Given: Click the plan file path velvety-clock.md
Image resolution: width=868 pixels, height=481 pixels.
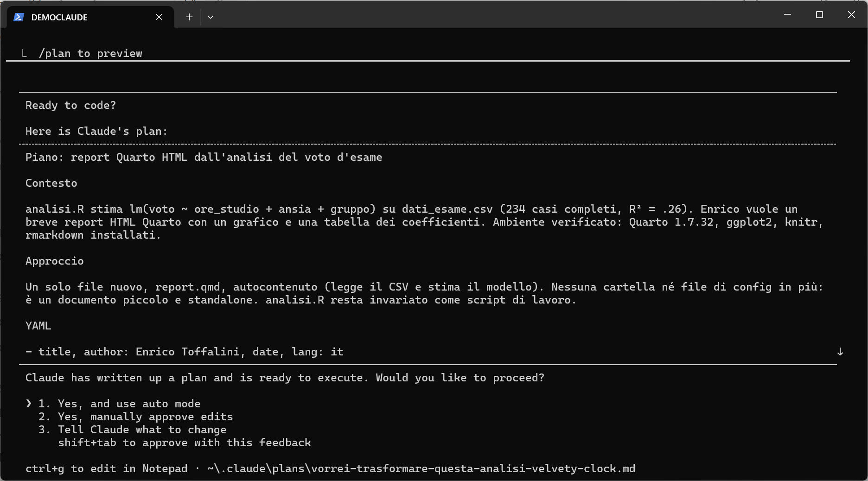Looking at the screenshot, I should (x=421, y=468).
